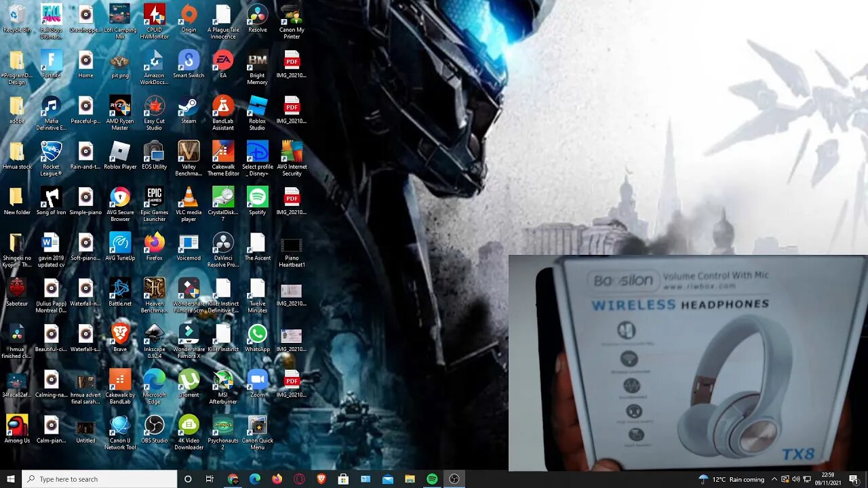The width and height of the screenshot is (868, 488).
Task: Launch the EOS Utility desktop icon
Action: pyautogui.click(x=154, y=155)
